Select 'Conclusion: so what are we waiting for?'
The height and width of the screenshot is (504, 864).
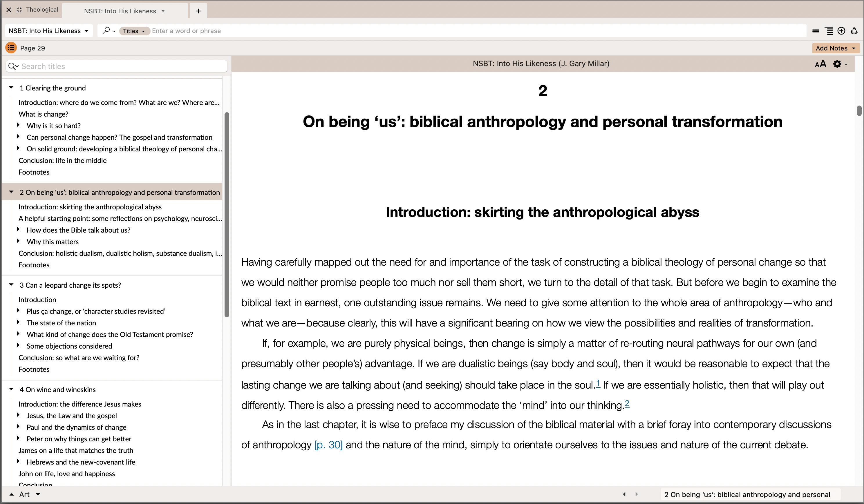tap(79, 357)
